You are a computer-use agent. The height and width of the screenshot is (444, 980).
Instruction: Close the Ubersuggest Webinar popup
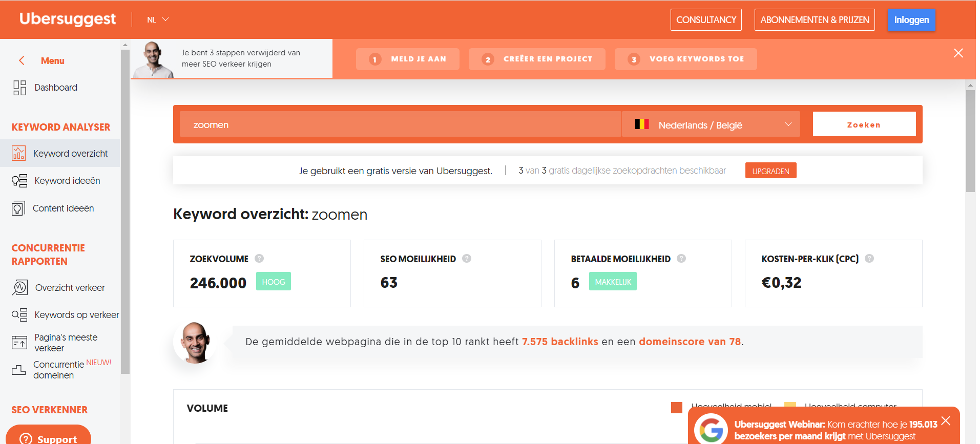click(946, 421)
